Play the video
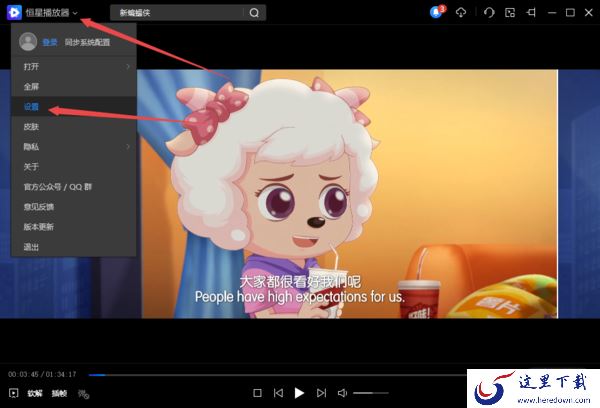Image resolution: width=600 pixels, height=408 pixels. (x=299, y=393)
